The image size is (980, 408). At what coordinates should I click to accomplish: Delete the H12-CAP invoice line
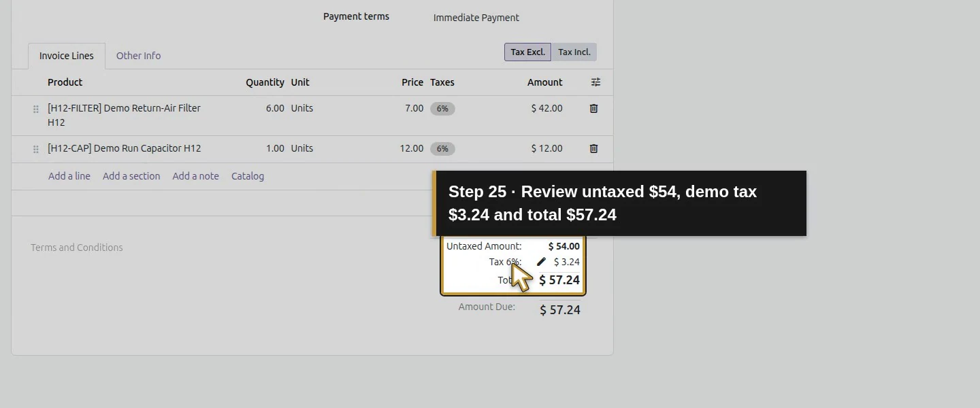click(593, 148)
